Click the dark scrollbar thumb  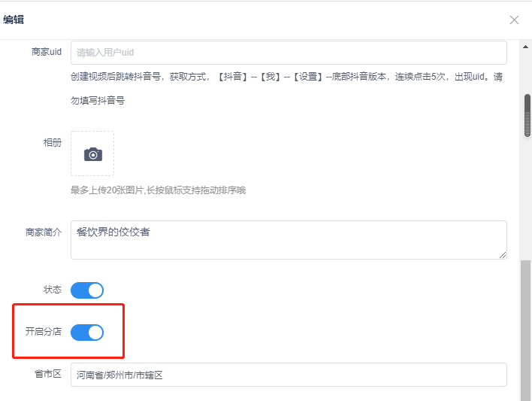point(527,115)
